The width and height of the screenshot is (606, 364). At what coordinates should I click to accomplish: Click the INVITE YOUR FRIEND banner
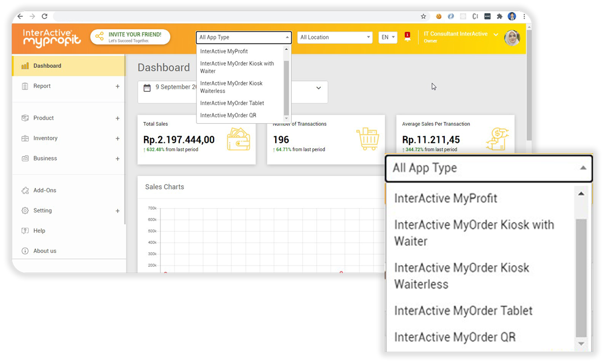coord(130,37)
